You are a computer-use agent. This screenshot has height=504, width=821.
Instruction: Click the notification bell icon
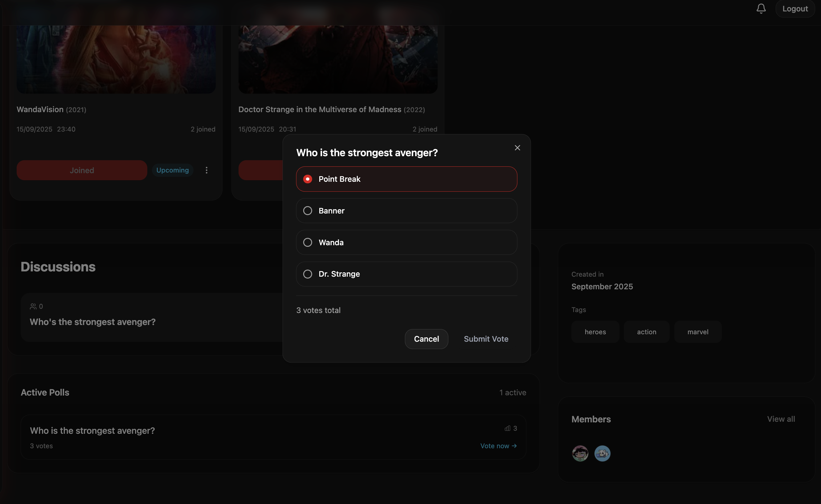pos(761,9)
